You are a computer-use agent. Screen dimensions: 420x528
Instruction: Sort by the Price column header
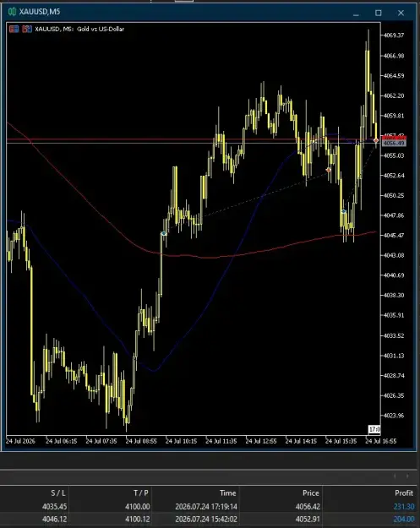310,493
